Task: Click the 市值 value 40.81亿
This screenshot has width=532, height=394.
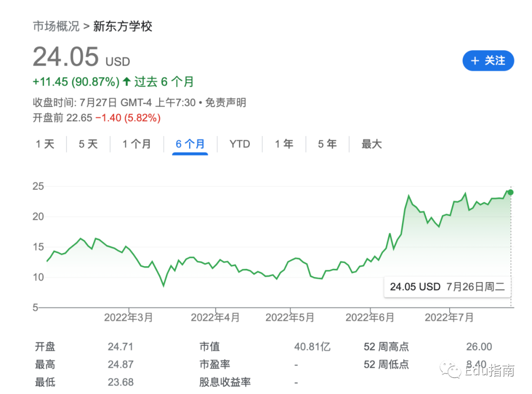Action: click(x=312, y=347)
